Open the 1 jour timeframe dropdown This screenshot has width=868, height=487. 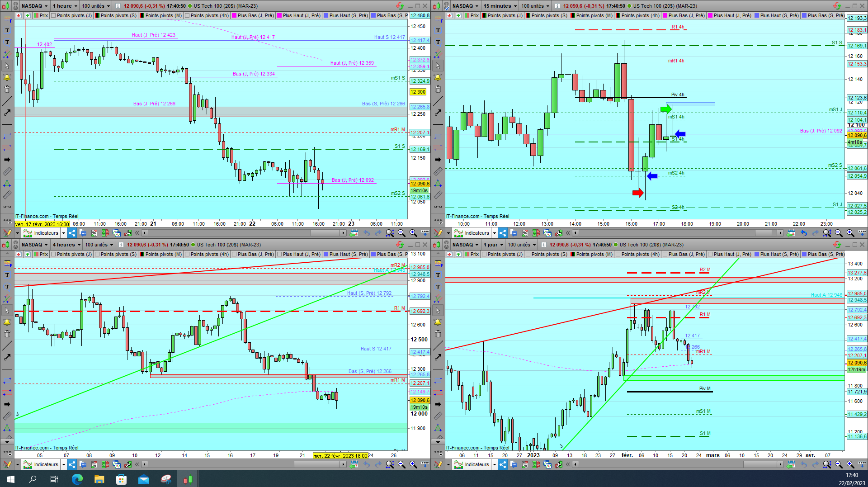coord(493,245)
